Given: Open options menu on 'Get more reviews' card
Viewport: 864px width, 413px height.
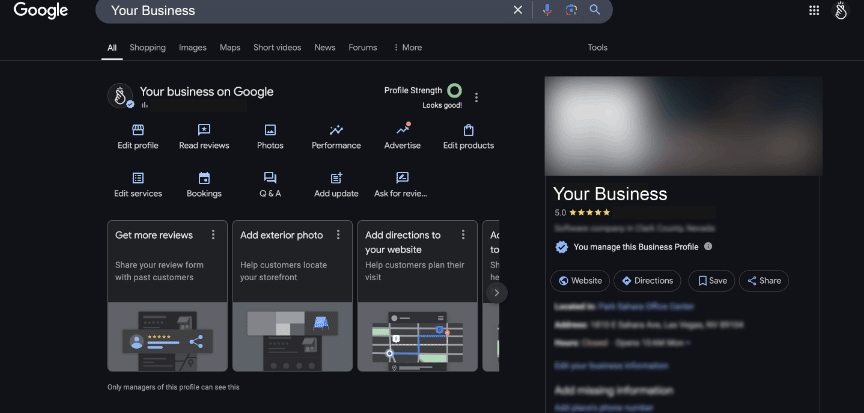Looking at the screenshot, I should [x=213, y=235].
